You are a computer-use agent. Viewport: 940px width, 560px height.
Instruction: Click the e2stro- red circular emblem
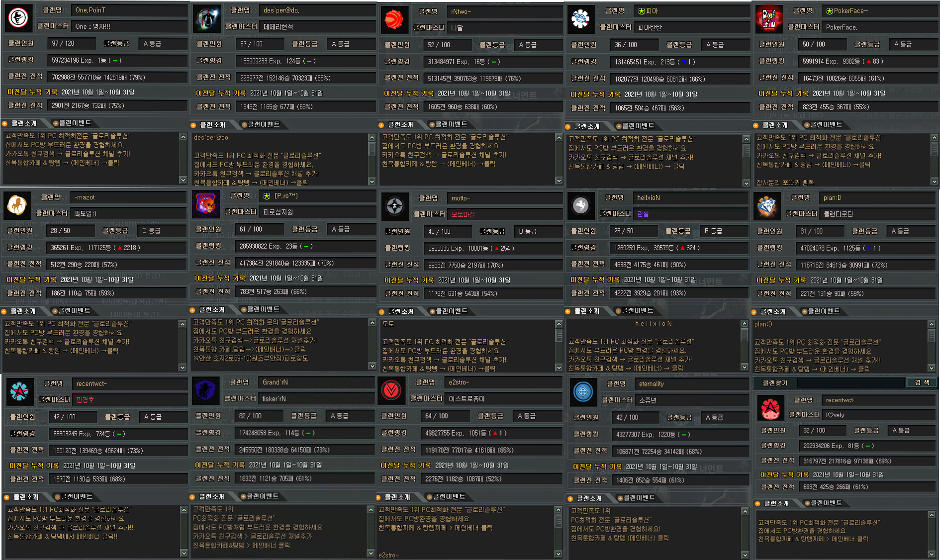391,390
